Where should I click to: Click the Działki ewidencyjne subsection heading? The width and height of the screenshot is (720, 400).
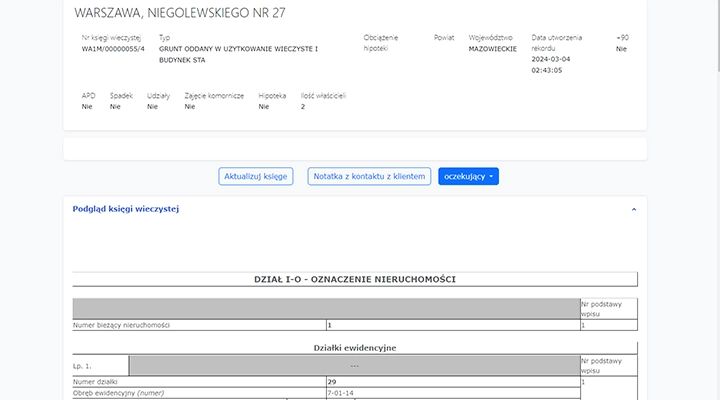(x=355, y=347)
